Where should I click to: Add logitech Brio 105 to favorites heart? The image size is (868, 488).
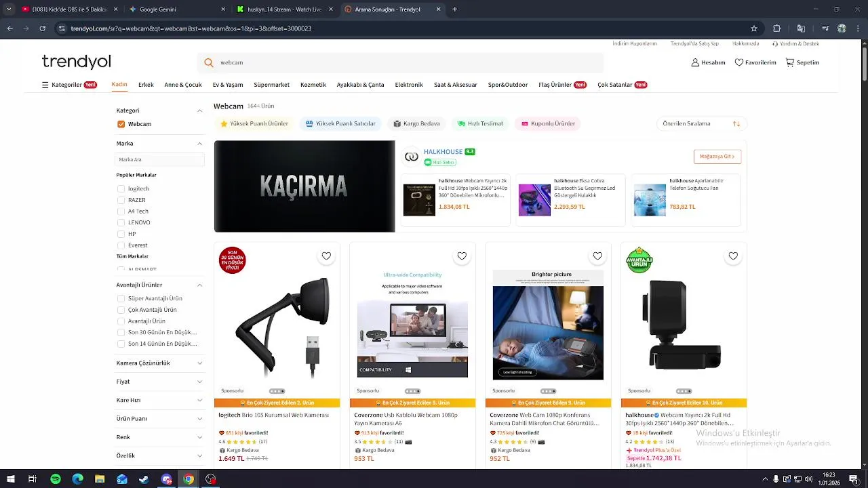[x=326, y=256]
